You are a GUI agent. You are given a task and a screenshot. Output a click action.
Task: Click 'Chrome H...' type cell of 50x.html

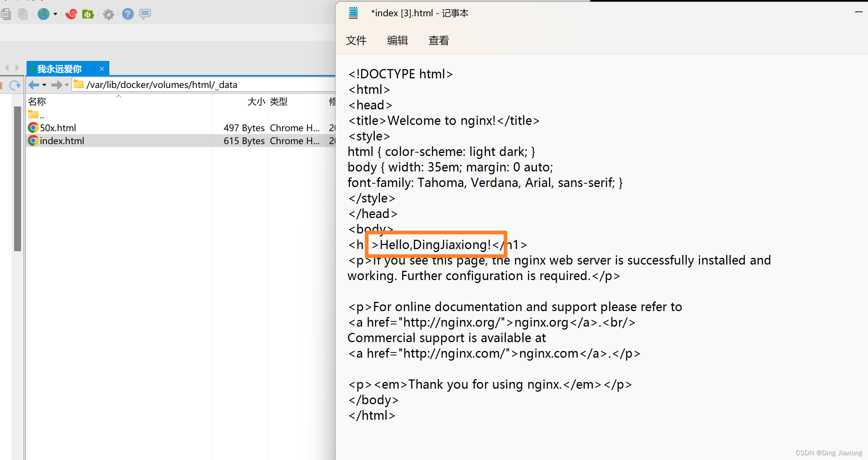[x=295, y=128]
